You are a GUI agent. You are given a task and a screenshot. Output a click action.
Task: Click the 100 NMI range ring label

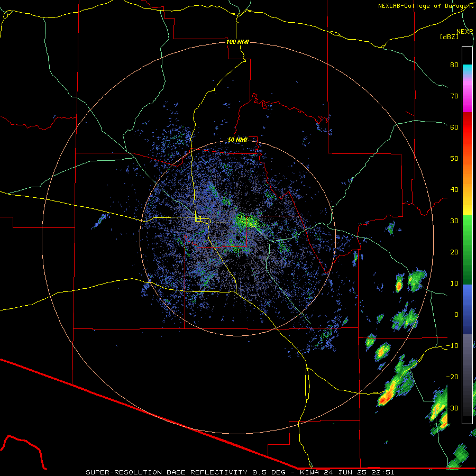(237, 42)
